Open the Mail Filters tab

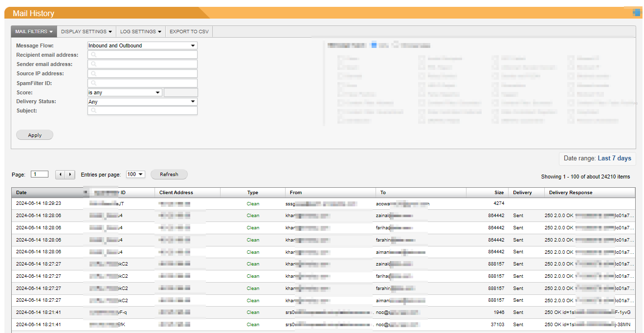coord(34,32)
